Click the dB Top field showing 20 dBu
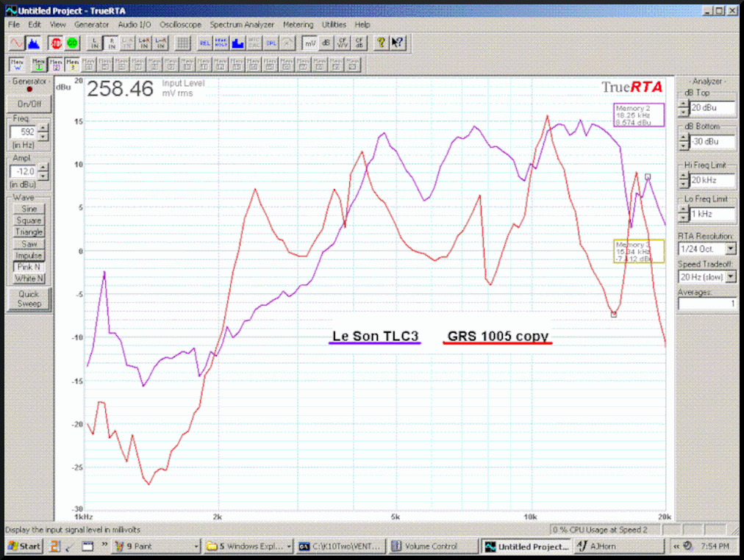 712,107
